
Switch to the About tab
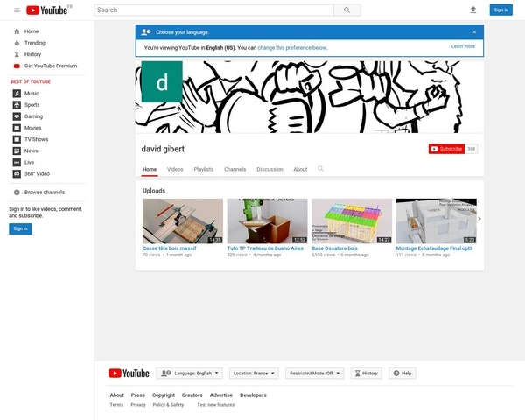[x=300, y=169]
